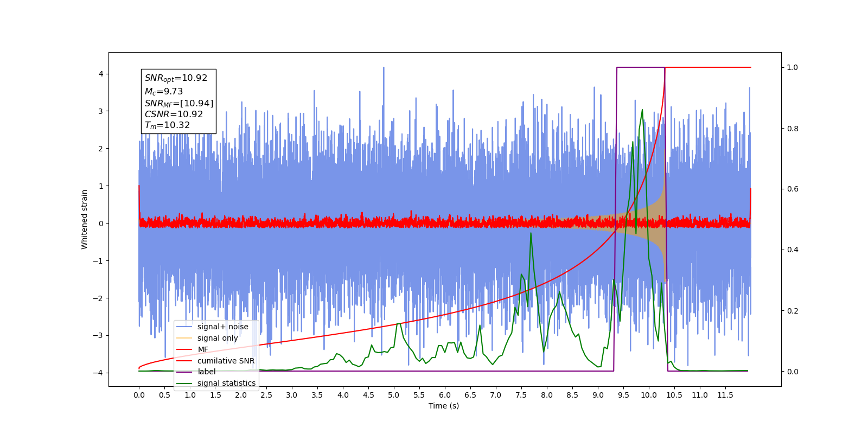Click the 0 tick on the Whitened strain axis
868x434 pixels.
[x=101, y=224]
